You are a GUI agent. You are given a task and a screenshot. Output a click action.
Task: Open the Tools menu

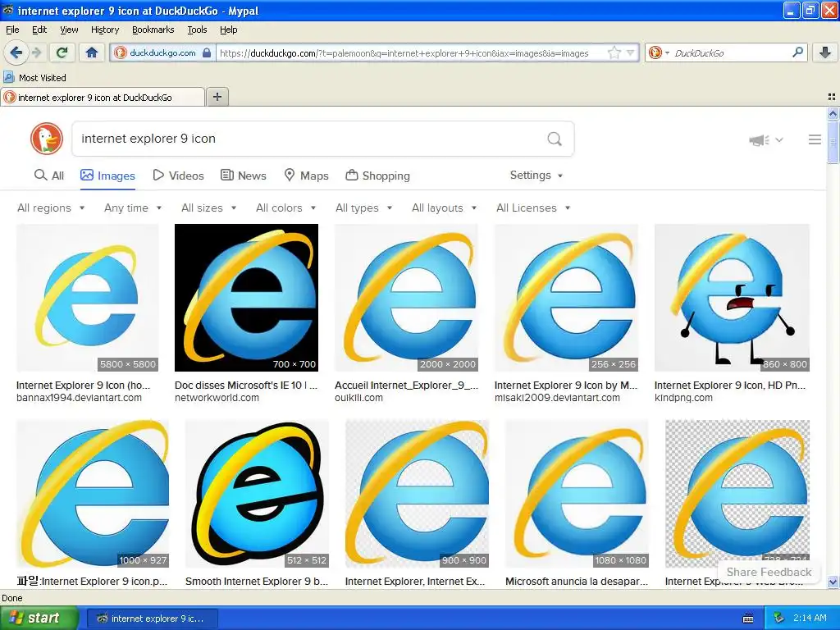pos(197,30)
